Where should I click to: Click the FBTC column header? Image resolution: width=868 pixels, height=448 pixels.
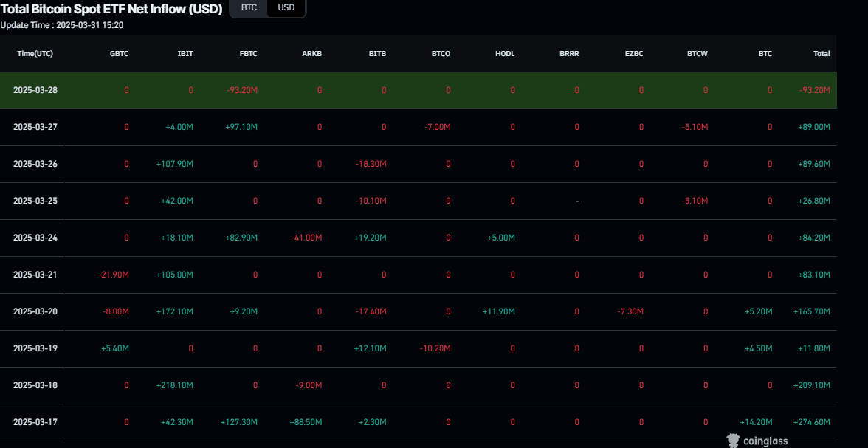(x=249, y=54)
